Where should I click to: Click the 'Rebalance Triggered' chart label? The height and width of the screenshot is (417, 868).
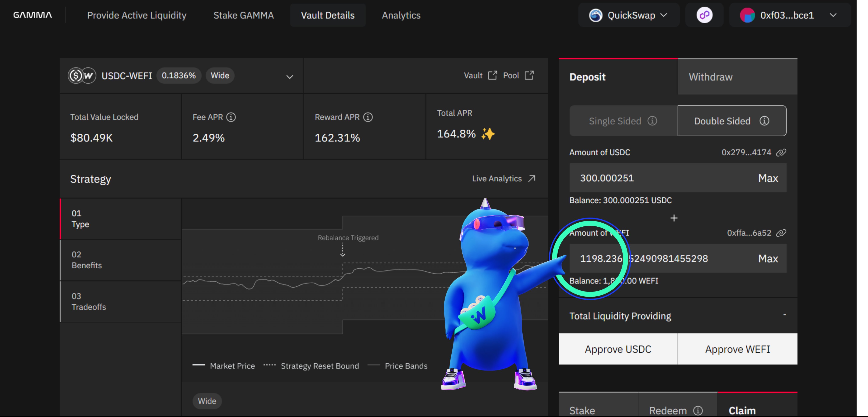(x=348, y=238)
